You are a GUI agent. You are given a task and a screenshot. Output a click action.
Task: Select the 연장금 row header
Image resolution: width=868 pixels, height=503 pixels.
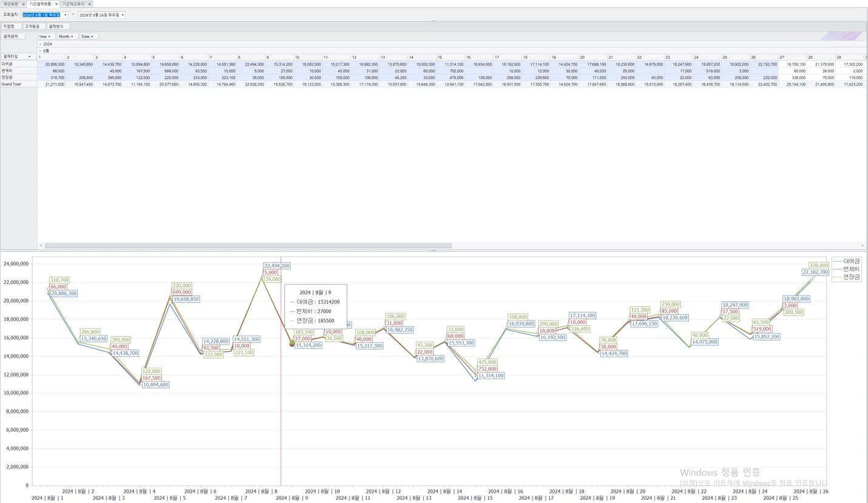click(18, 77)
